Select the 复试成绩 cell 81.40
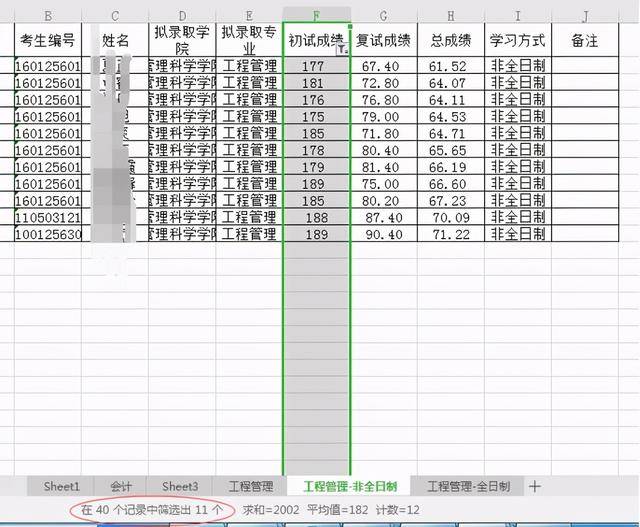The width and height of the screenshot is (640, 527). (384, 166)
